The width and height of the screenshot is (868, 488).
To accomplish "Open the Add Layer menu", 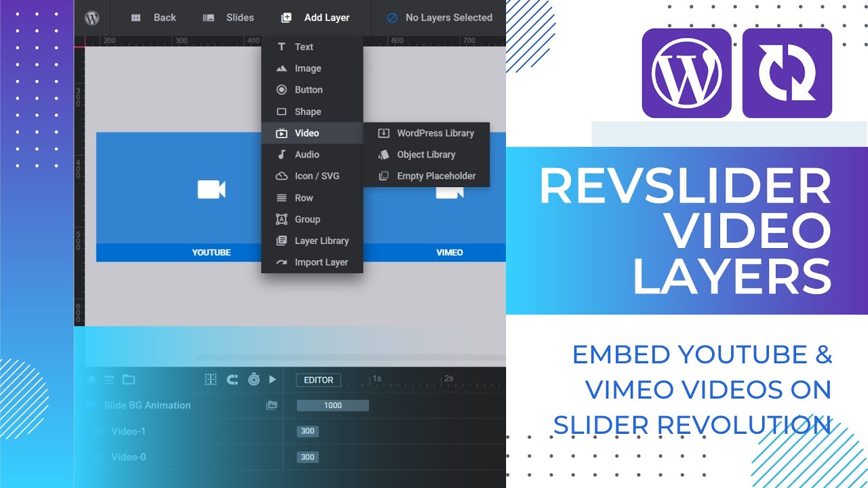I will tap(315, 18).
